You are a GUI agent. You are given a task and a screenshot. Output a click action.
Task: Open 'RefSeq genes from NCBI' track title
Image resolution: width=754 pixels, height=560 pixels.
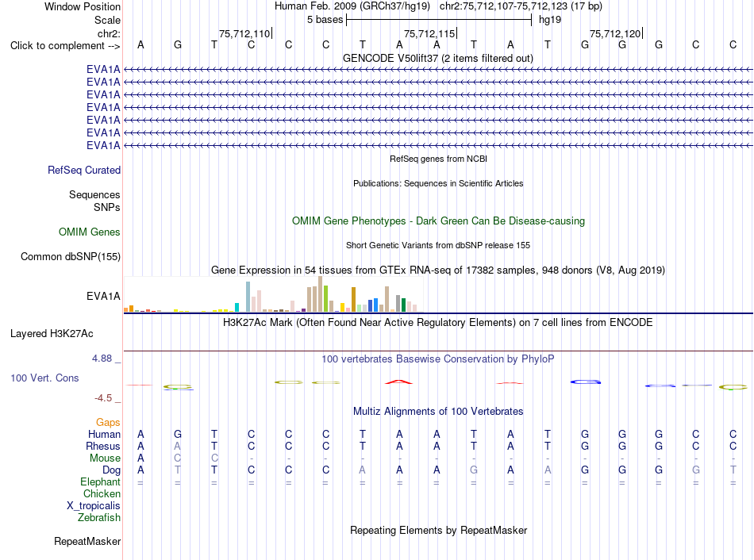coord(438,159)
